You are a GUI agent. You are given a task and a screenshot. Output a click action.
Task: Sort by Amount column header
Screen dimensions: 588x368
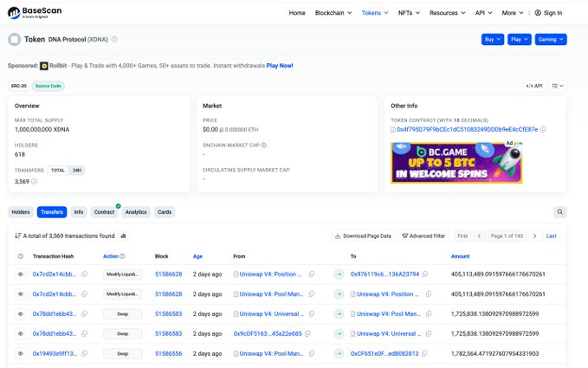click(x=460, y=256)
